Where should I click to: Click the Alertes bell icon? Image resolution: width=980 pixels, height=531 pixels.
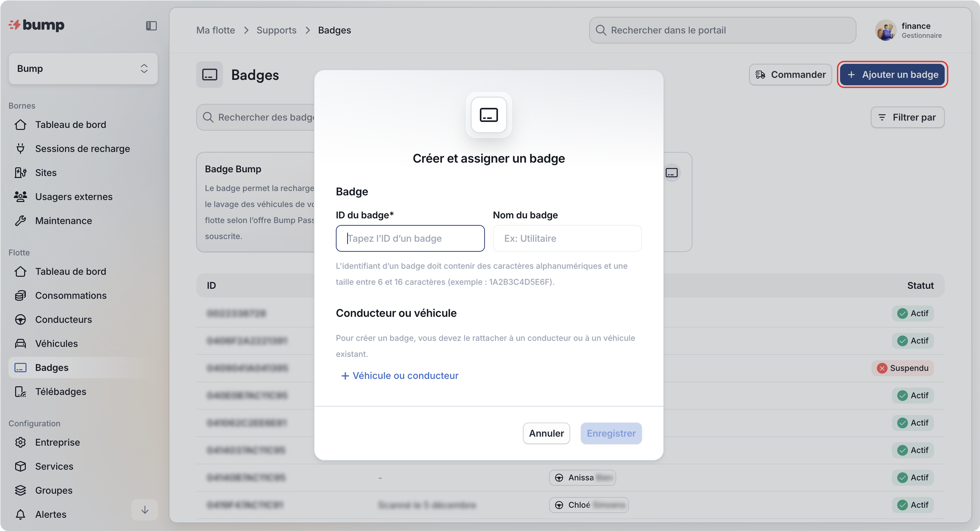(20, 514)
